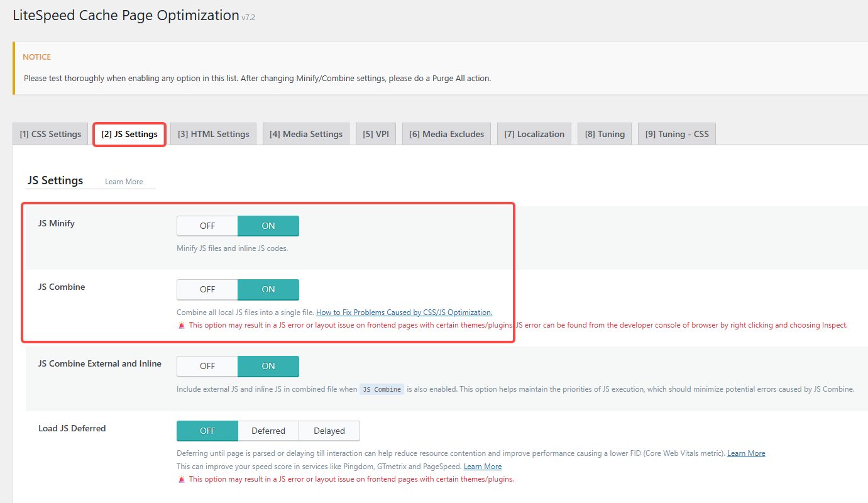Enable JS Combine with the ON button
Viewport: 868px width, 503px height.
pyautogui.click(x=268, y=289)
